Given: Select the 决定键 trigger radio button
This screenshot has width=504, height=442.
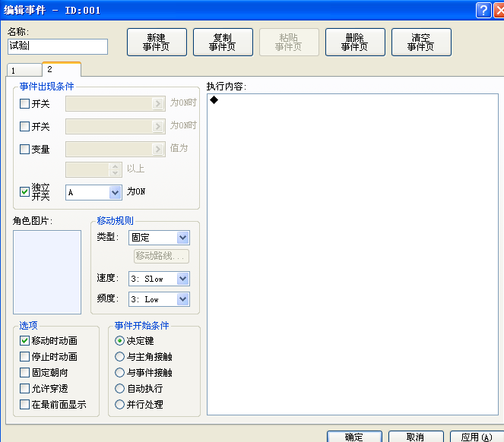Looking at the screenshot, I should [x=119, y=340].
